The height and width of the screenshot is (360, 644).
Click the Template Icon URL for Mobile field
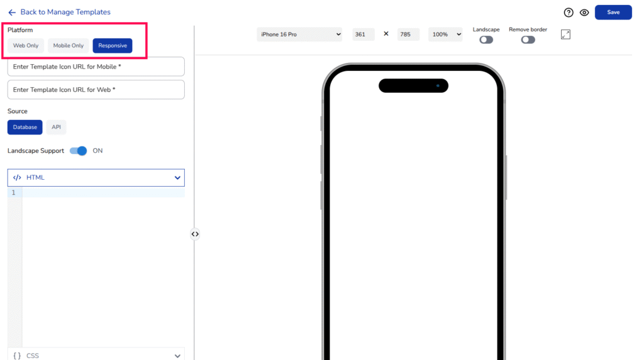click(x=96, y=67)
